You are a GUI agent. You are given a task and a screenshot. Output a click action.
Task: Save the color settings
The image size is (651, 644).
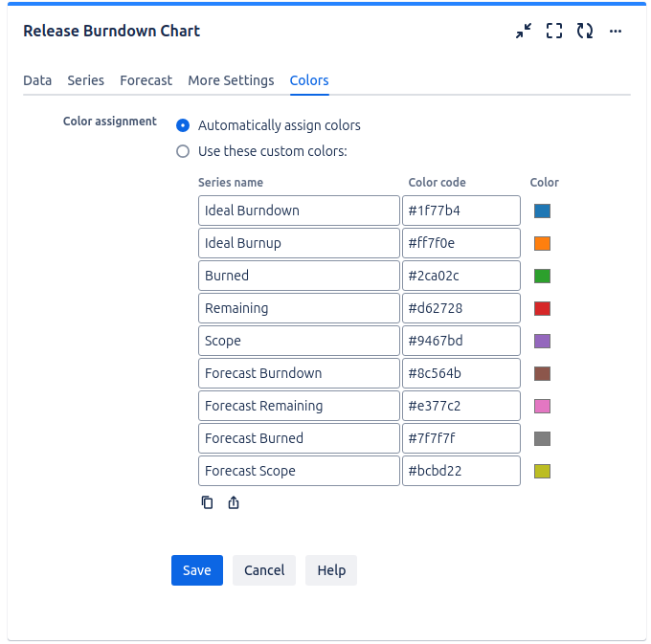pos(196,570)
